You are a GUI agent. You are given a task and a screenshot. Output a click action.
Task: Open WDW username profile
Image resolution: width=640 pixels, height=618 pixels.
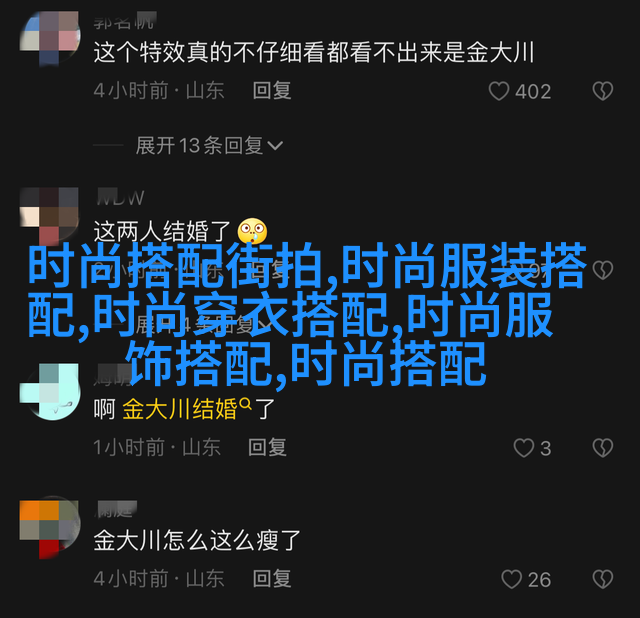[120, 198]
